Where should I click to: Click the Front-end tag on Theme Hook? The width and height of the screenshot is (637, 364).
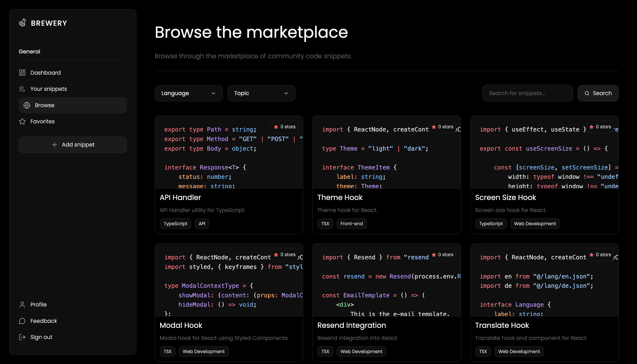[x=351, y=223]
